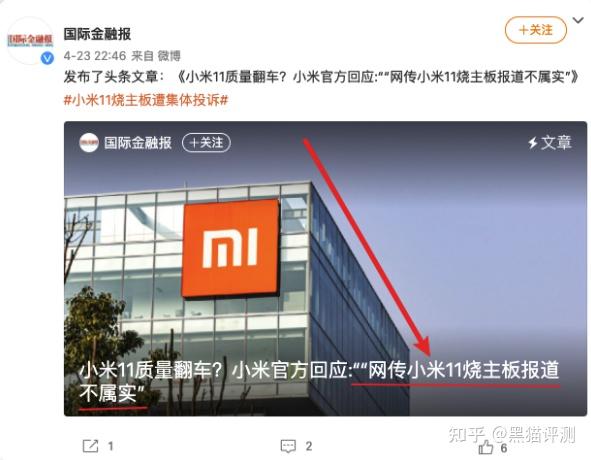Click the 国际金融报 name inside article card

[x=138, y=143]
